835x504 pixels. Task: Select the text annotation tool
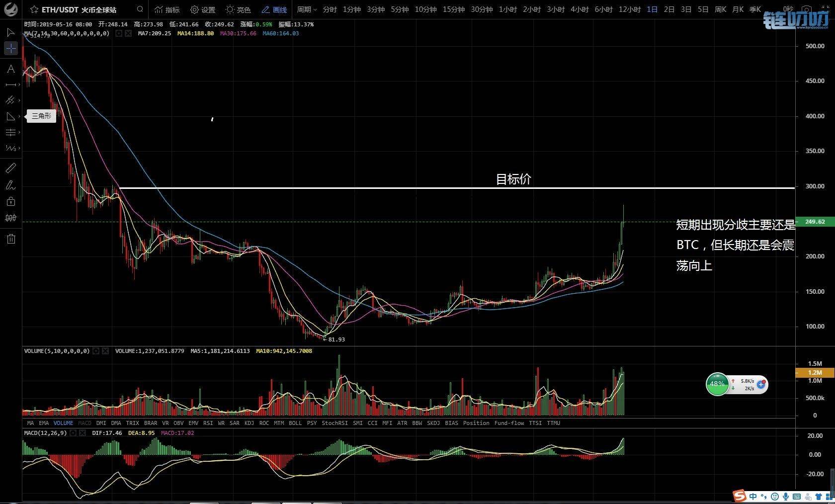click(x=10, y=69)
